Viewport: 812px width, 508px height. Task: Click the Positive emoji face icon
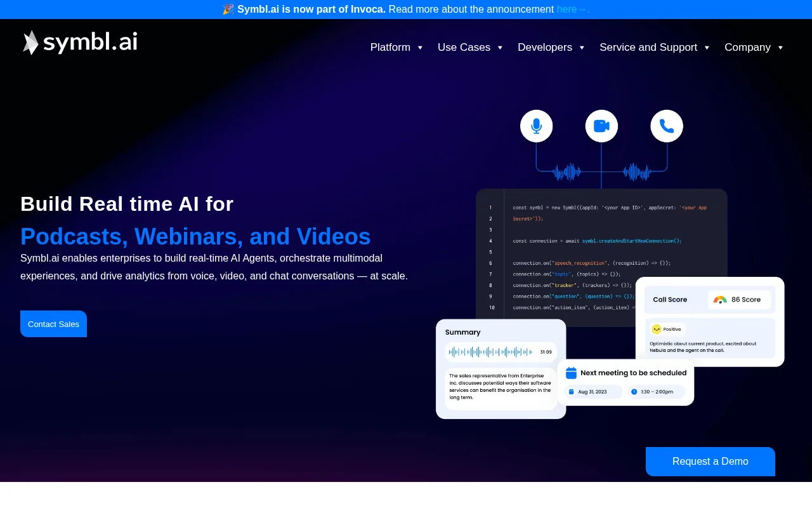click(x=657, y=329)
